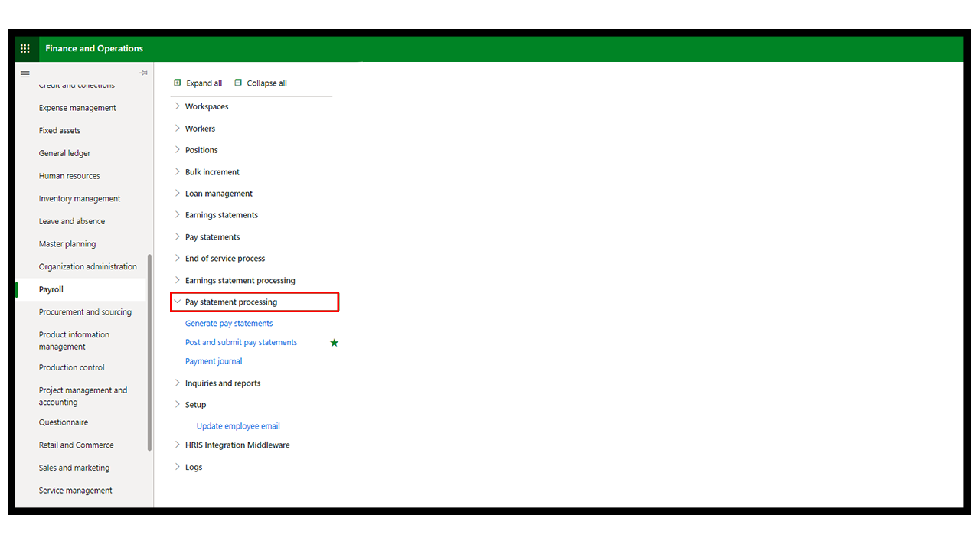Expand Earnings statement processing section
This screenshot has height=551, width=980.
click(x=178, y=280)
